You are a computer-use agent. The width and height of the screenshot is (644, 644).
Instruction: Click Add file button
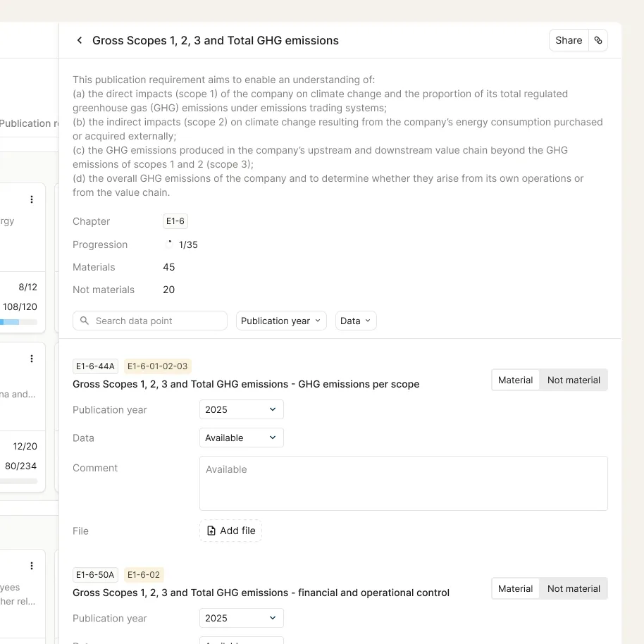click(231, 531)
